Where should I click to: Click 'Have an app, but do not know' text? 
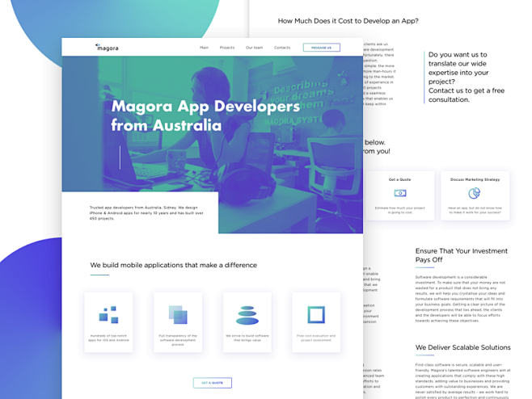tap(475, 210)
